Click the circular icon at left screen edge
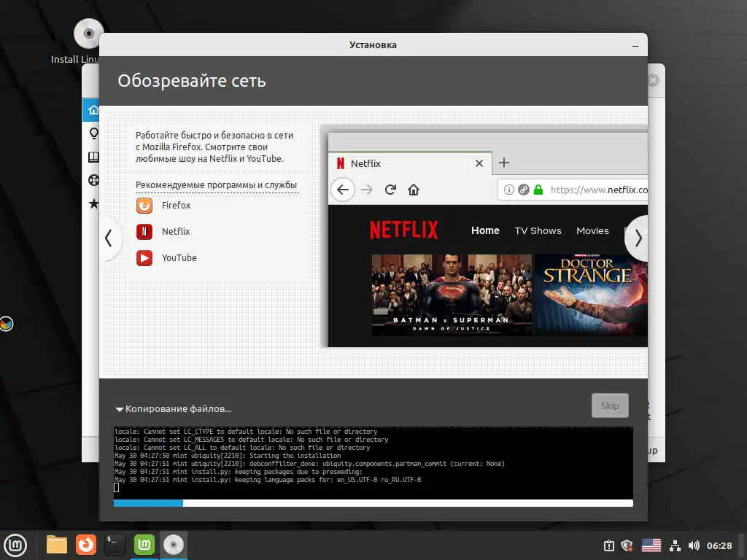This screenshot has height=560, width=747. (x=6, y=324)
